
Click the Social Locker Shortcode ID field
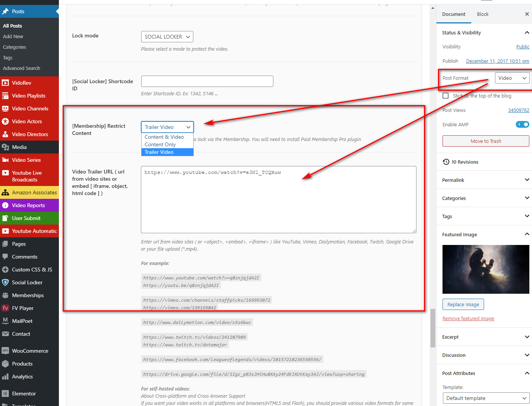pyautogui.click(x=207, y=81)
